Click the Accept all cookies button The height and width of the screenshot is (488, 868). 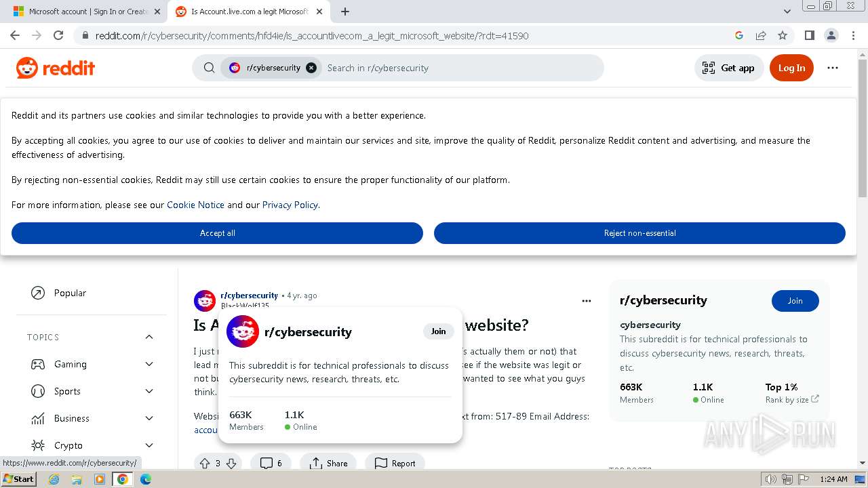click(217, 233)
